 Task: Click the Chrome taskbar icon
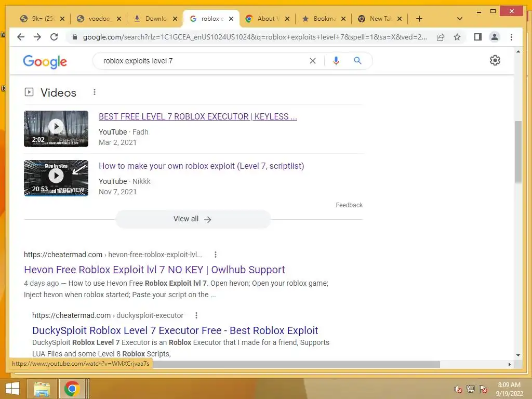click(72, 389)
